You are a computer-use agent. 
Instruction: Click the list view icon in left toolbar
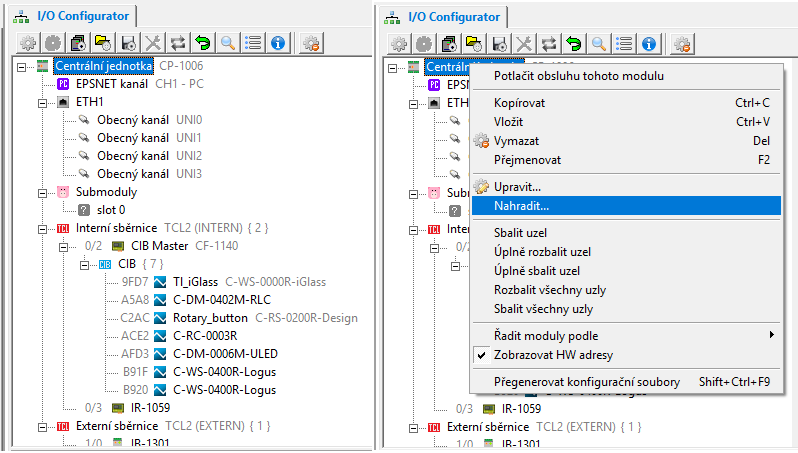[254, 43]
